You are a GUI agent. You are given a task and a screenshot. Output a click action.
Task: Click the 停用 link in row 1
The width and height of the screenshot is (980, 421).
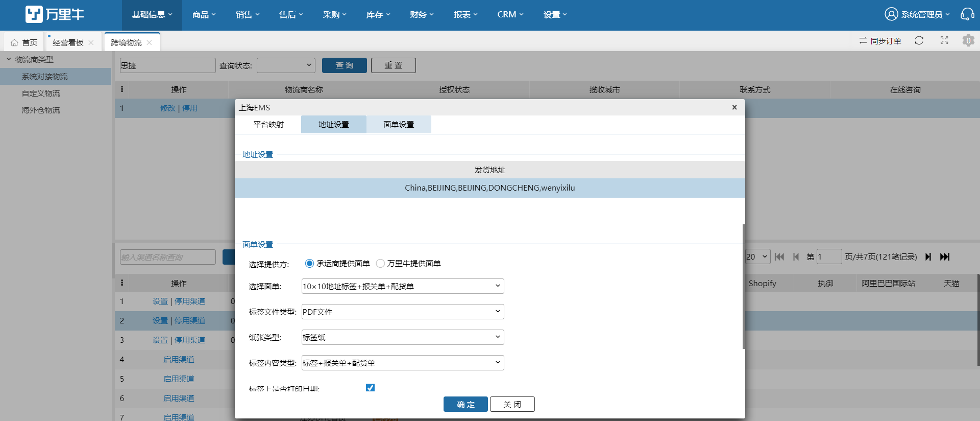[x=190, y=108]
